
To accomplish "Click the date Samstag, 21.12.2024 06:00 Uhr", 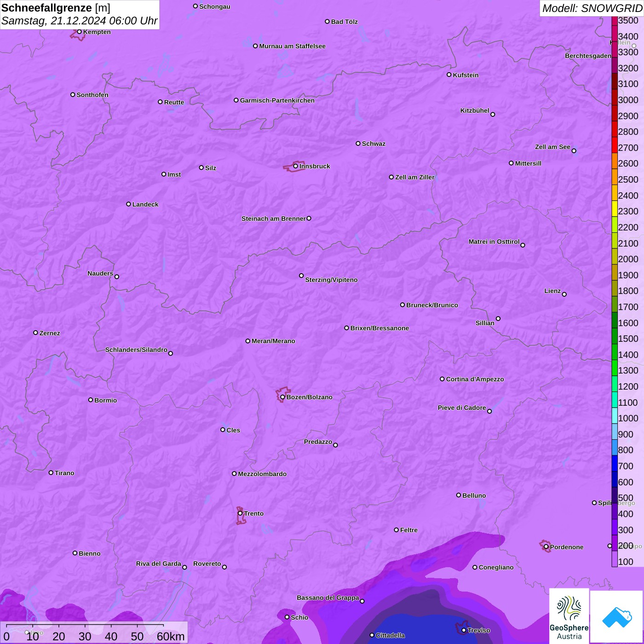I will coord(79,21).
